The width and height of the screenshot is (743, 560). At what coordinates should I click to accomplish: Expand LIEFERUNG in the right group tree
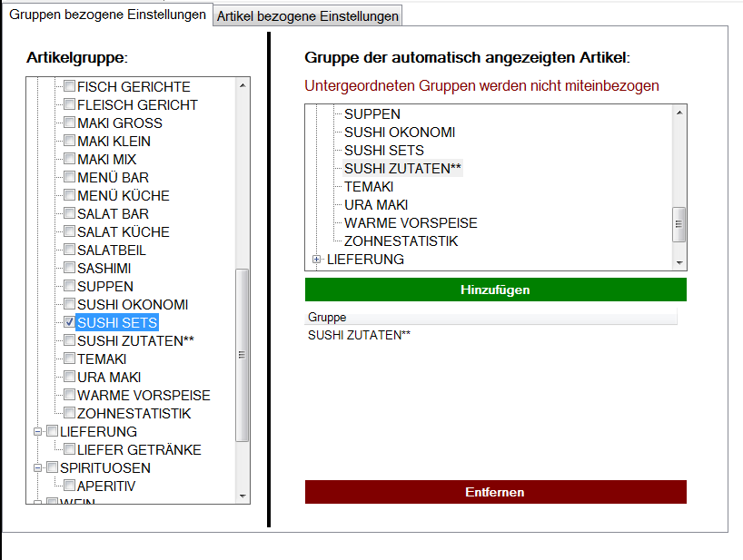click(x=317, y=260)
